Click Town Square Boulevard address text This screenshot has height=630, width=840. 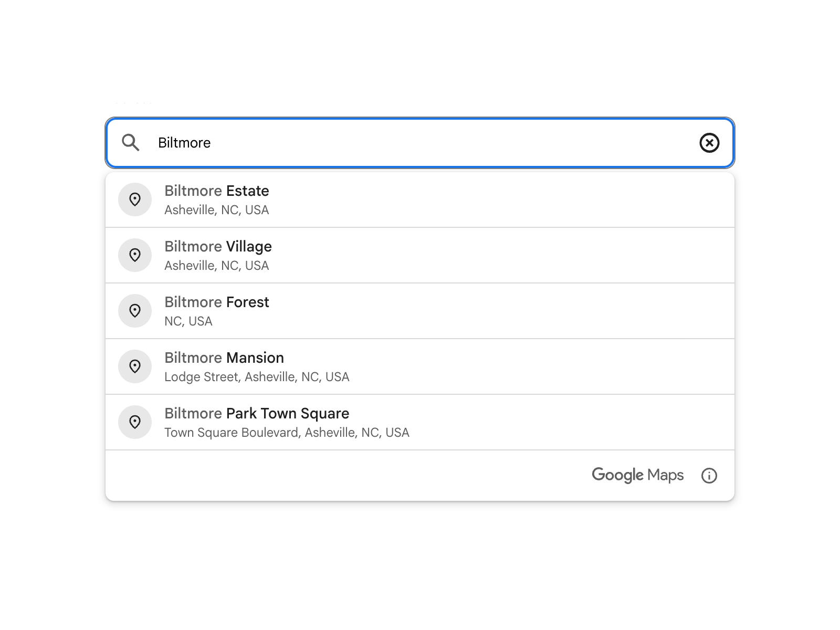tap(287, 432)
